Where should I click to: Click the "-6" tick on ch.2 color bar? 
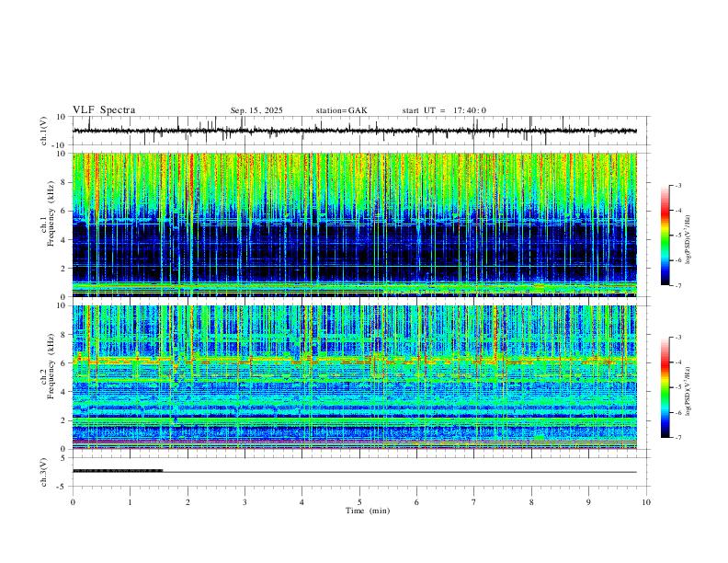click(678, 412)
